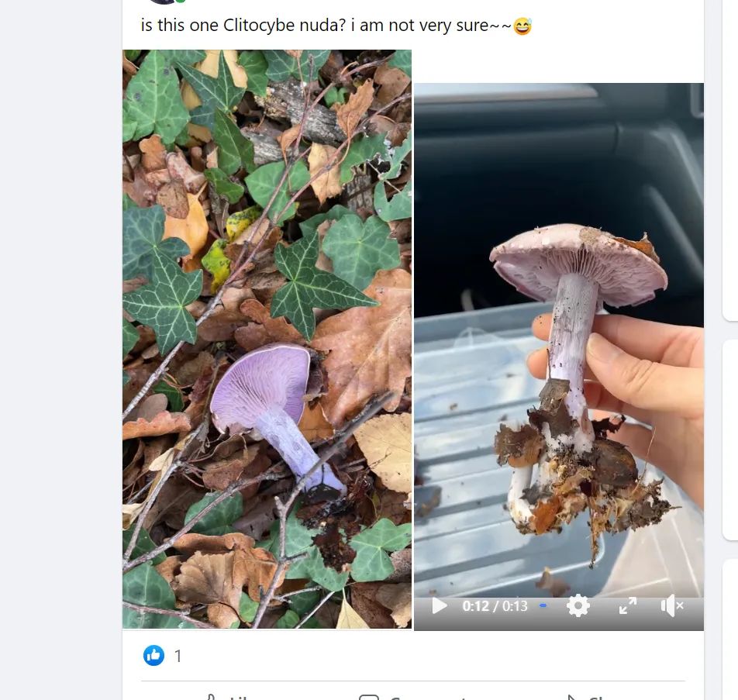Click the blue video progress indicator
Image resolution: width=738 pixels, height=700 pixels.
[543, 605]
